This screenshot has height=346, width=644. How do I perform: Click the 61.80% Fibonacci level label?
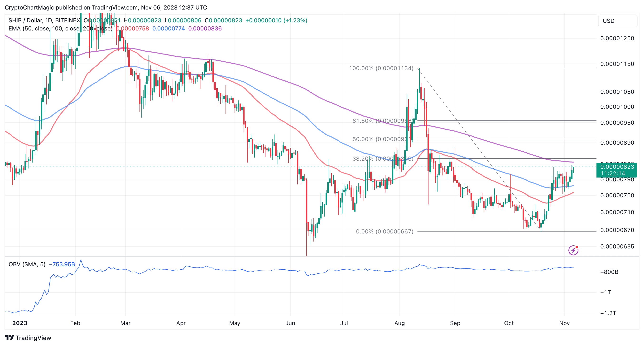coord(383,121)
